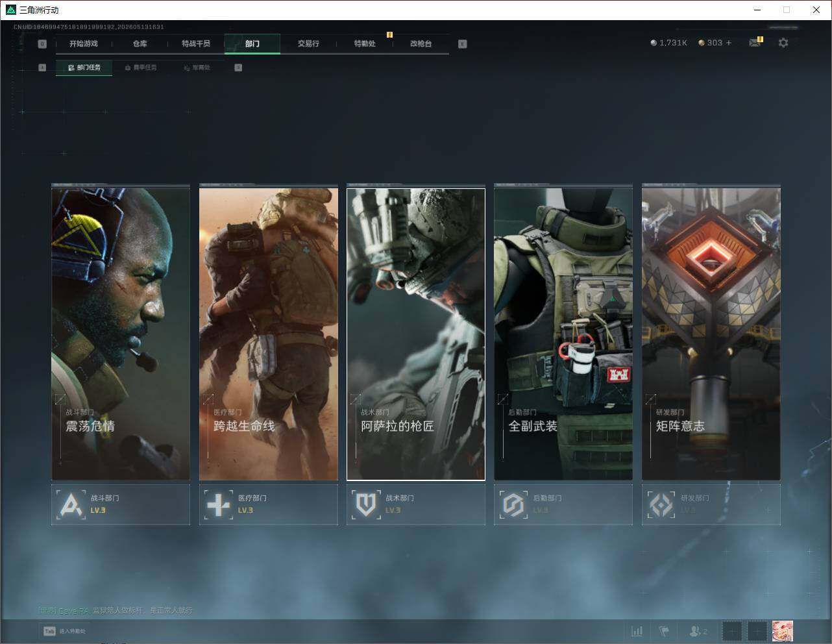This screenshot has width=832, height=644.
Task: Open the 赛季任务 sub-tab
Action: click(x=140, y=68)
